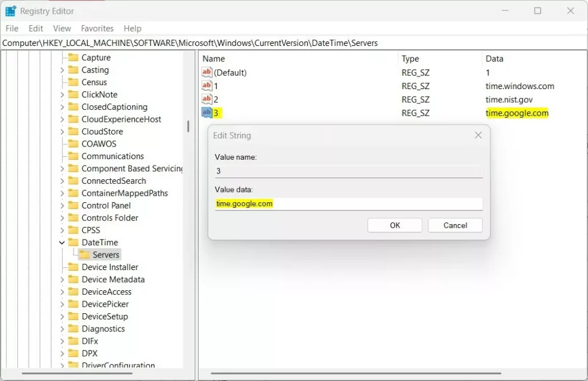Collapse the DateTime tree node
The height and width of the screenshot is (381, 588).
[x=62, y=243]
